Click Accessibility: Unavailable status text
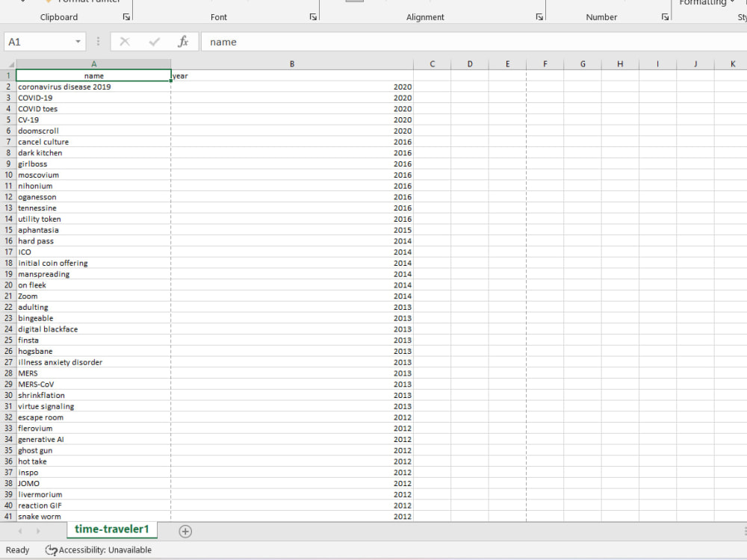The image size is (747, 560). click(x=105, y=550)
